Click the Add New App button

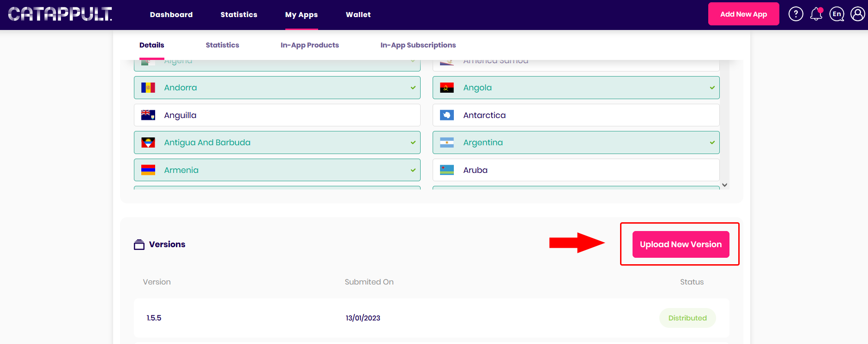click(x=743, y=14)
